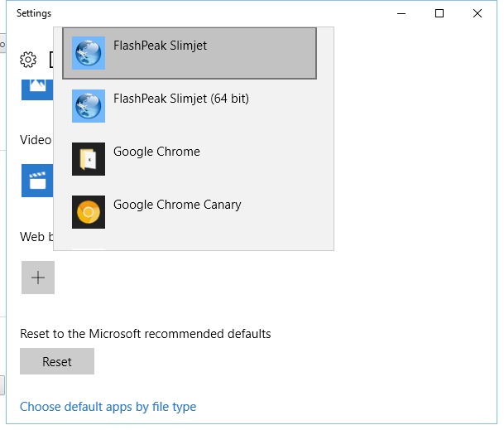Viewport: 504px width, 430px height.
Task: Click the video player clapperboard tile
Action: [x=37, y=181]
